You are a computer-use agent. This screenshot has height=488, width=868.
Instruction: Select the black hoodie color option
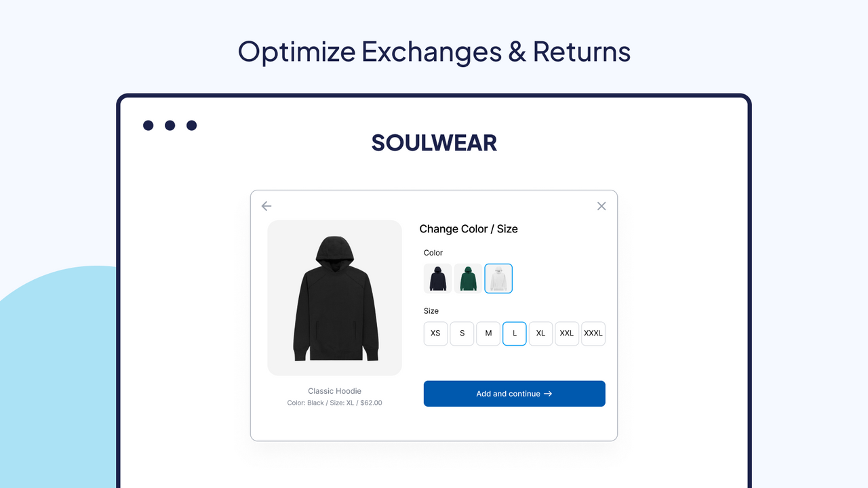[x=437, y=278]
